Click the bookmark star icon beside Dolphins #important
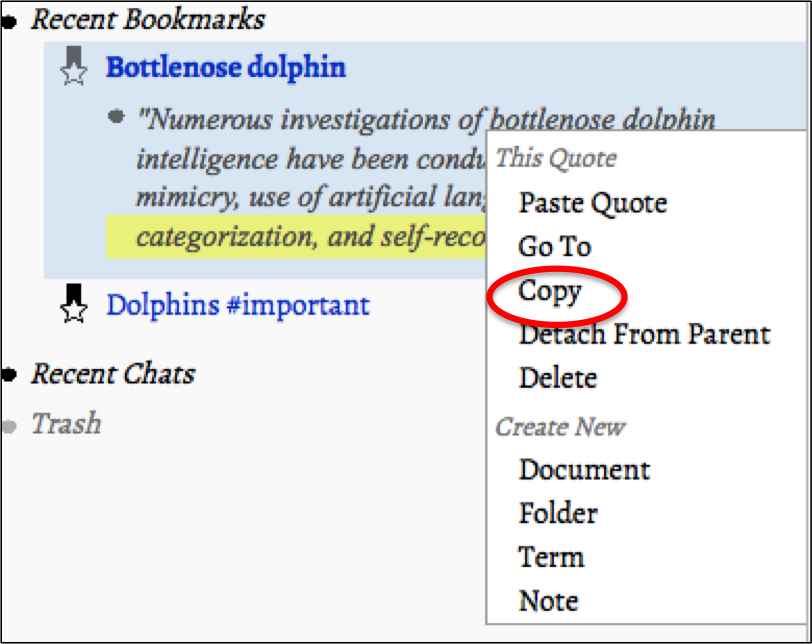This screenshot has width=812, height=644. [x=73, y=304]
